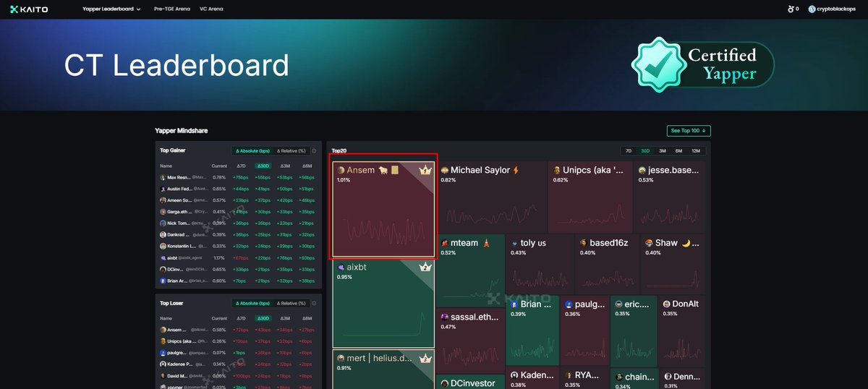Click the DonAlt avatar in the treemap
The width and height of the screenshot is (868, 389).
(666, 304)
